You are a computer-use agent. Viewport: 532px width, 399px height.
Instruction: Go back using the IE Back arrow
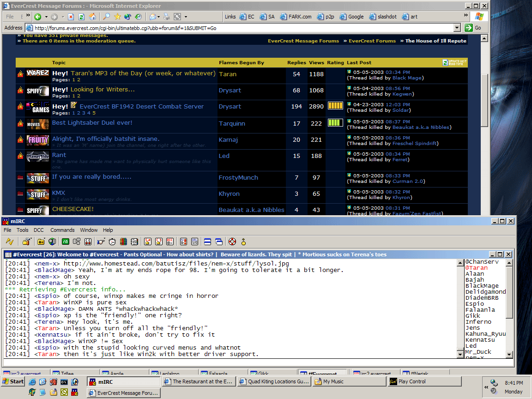[x=38, y=17]
